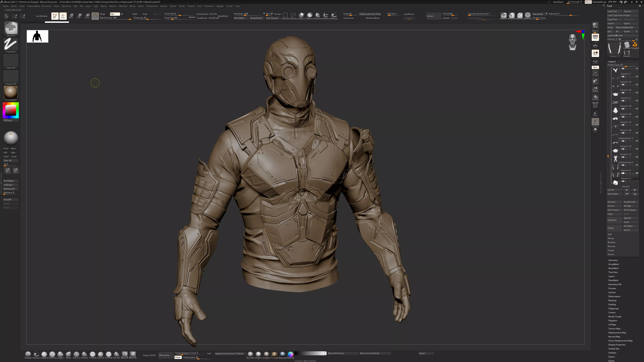644x362 pixels.
Task: Select the ClayBuildup brush icon
Action: click(x=44, y=354)
